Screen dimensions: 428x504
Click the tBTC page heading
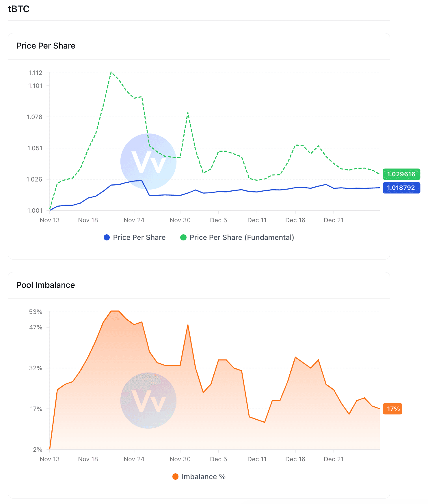(x=19, y=9)
